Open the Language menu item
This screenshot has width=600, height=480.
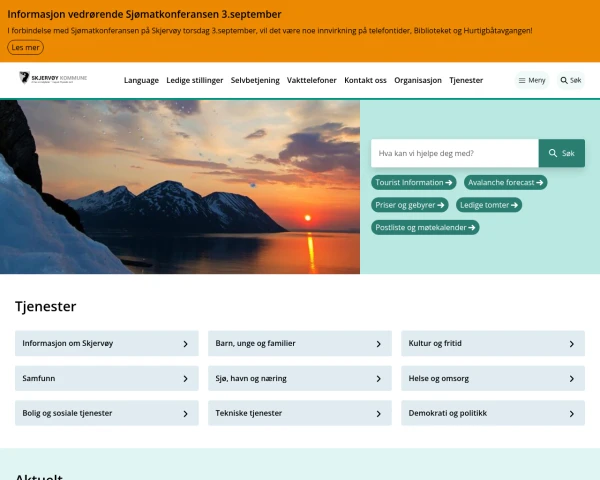(x=141, y=80)
